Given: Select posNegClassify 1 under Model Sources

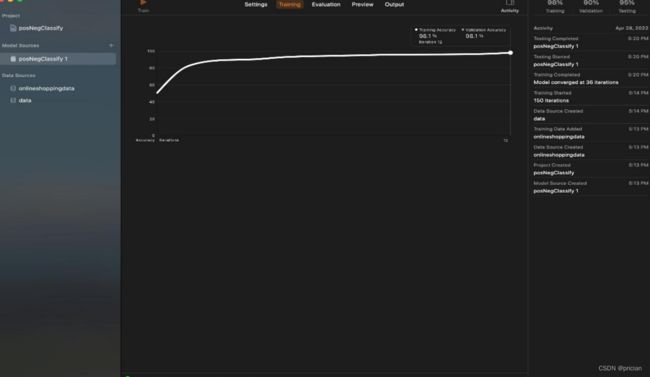Looking at the screenshot, I should click(58, 59).
